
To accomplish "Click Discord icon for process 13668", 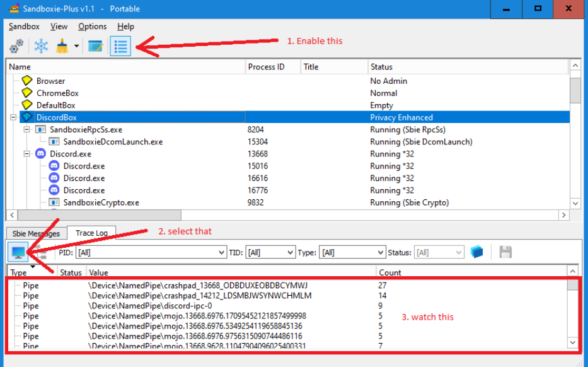I will click(40, 153).
